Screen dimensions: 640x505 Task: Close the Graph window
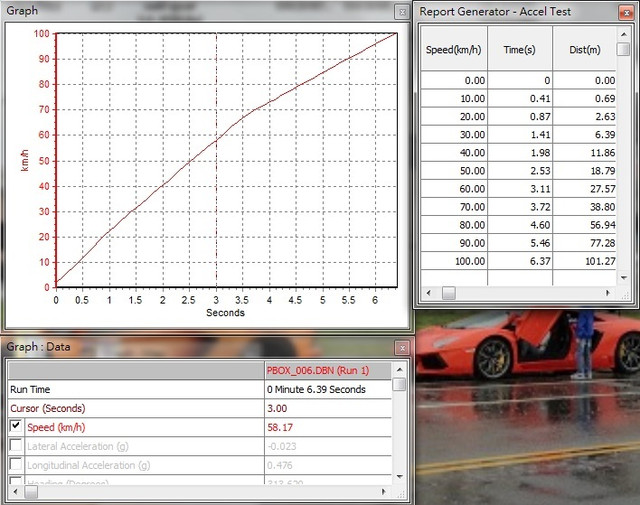pos(402,12)
